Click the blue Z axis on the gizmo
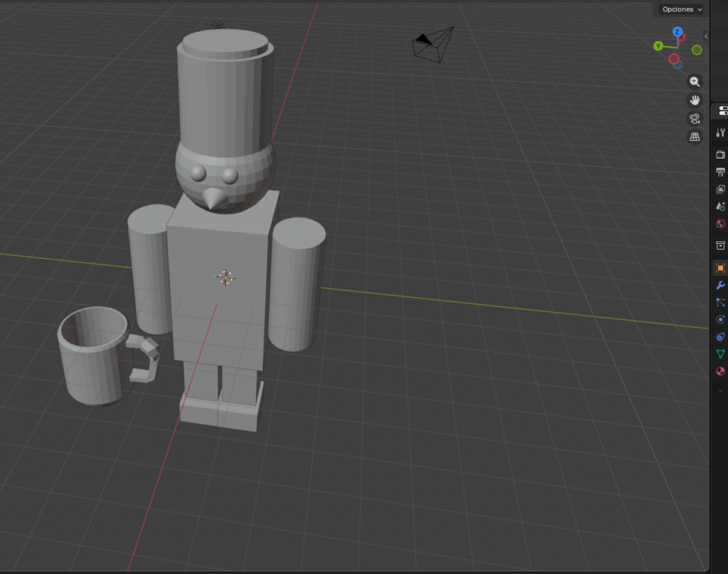The height and width of the screenshot is (574, 728). (678, 32)
